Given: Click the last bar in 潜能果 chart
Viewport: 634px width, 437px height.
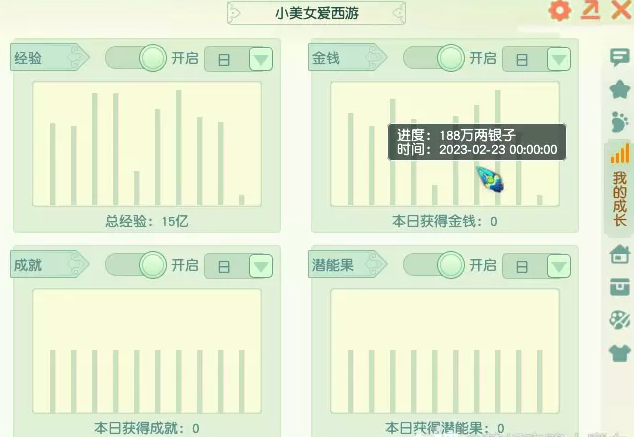Looking at the screenshot, I should [x=539, y=381].
